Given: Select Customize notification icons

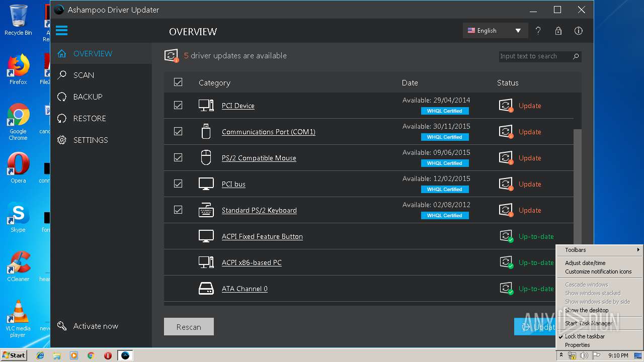Looking at the screenshot, I should pyautogui.click(x=599, y=271).
